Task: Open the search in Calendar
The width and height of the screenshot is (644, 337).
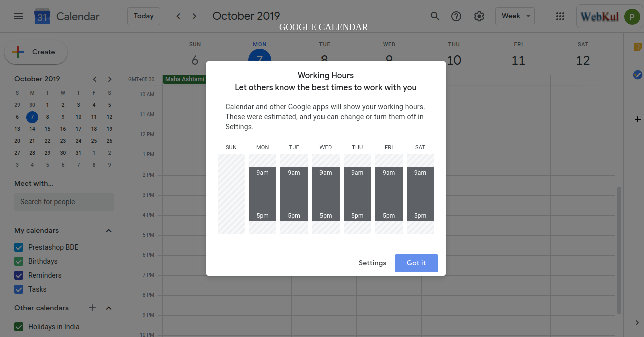Action: click(x=435, y=16)
